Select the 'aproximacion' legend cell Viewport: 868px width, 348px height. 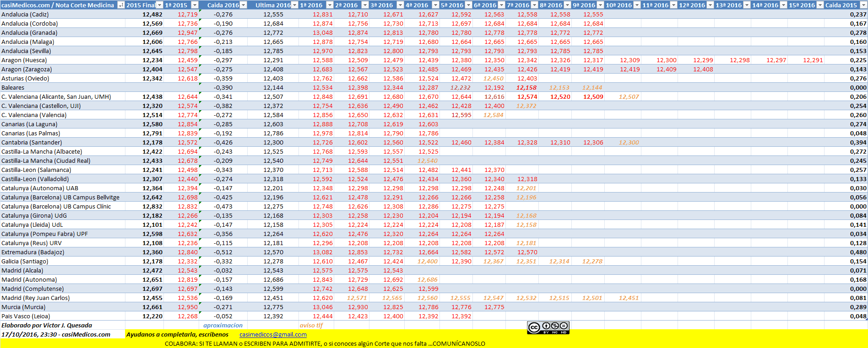point(223,325)
